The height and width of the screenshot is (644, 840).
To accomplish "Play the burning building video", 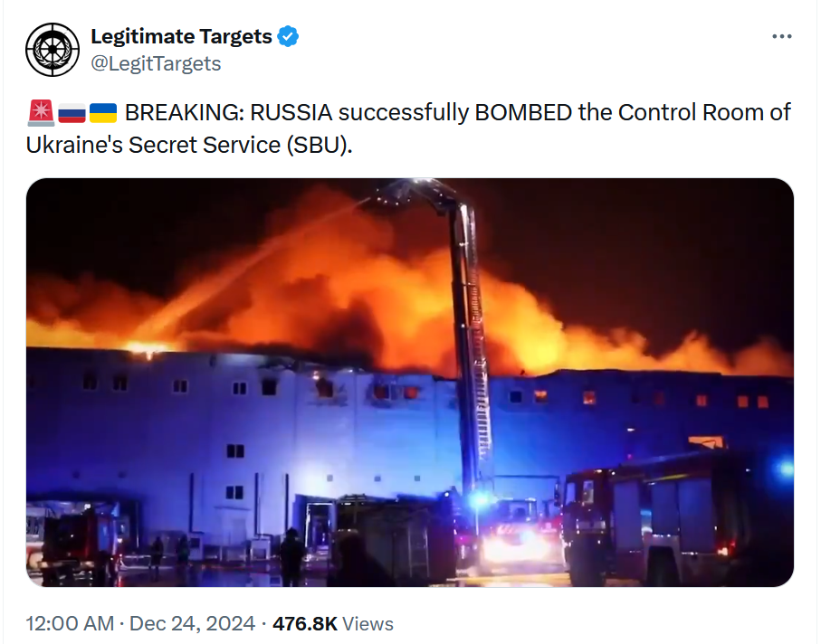I will point(410,383).
